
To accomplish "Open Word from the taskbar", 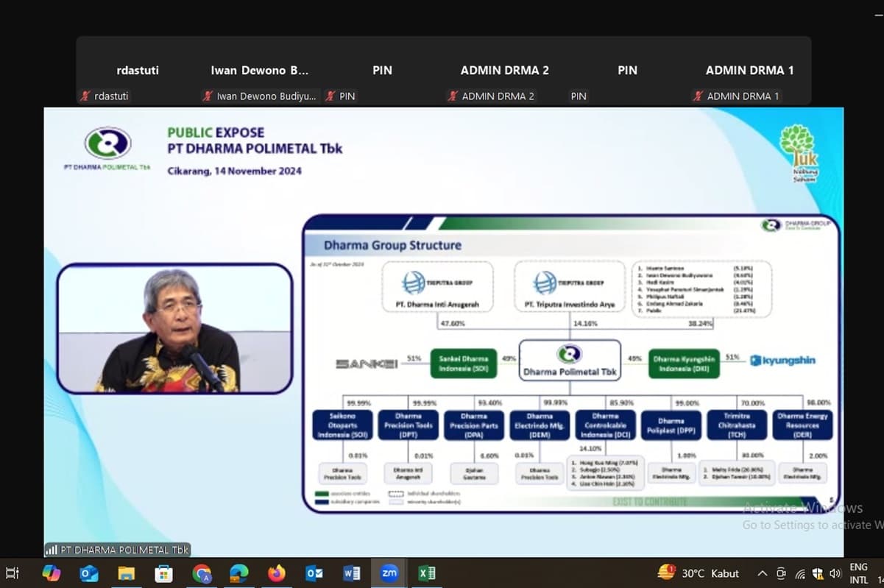I will [352, 573].
